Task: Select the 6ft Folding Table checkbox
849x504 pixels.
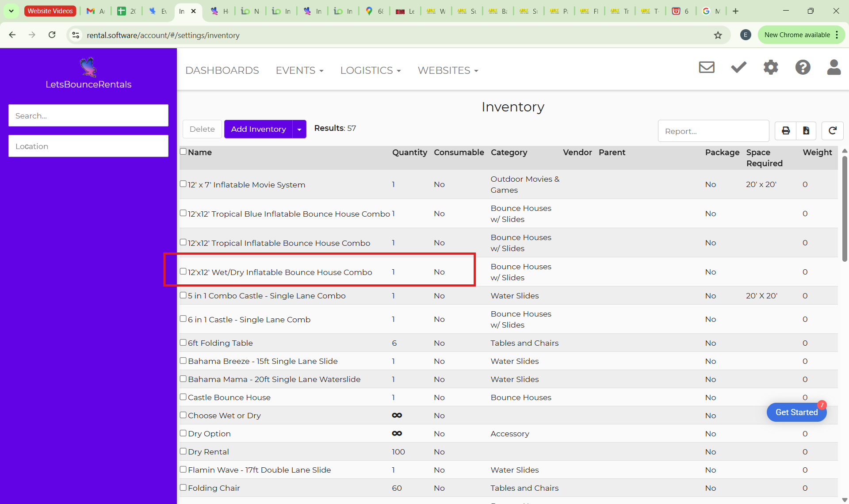Action: coord(183,343)
